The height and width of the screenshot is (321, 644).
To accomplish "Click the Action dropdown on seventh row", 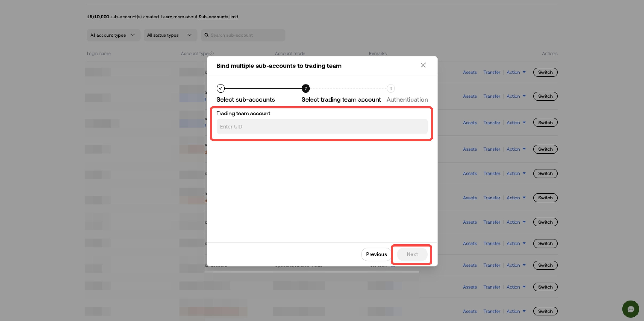I will pyautogui.click(x=515, y=222).
